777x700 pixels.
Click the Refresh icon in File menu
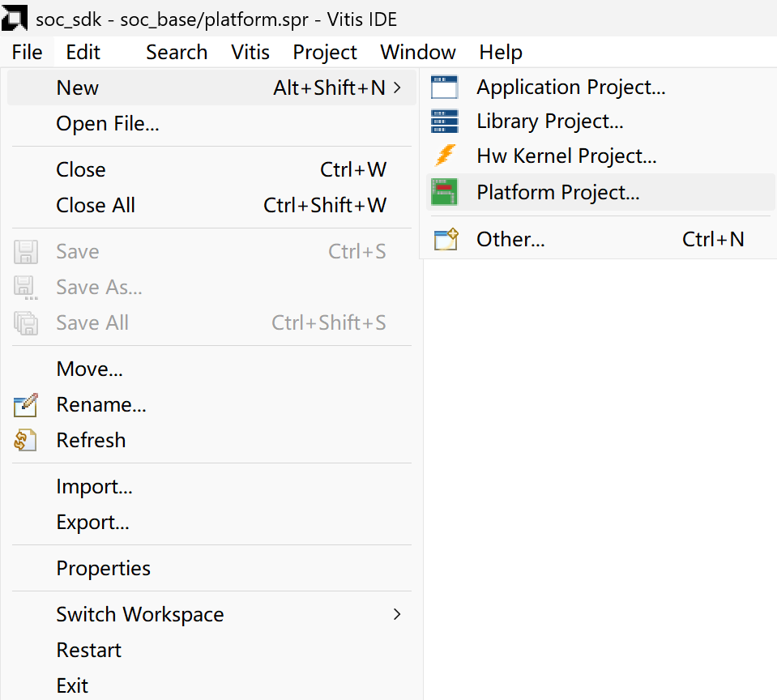click(26, 441)
